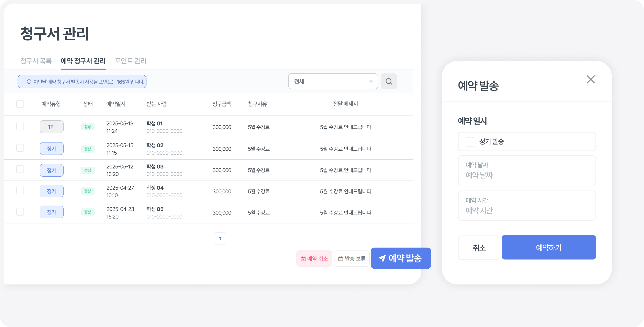644x327 pixels.
Task: Open the 전체 filter dropdown
Action: point(333,81)
